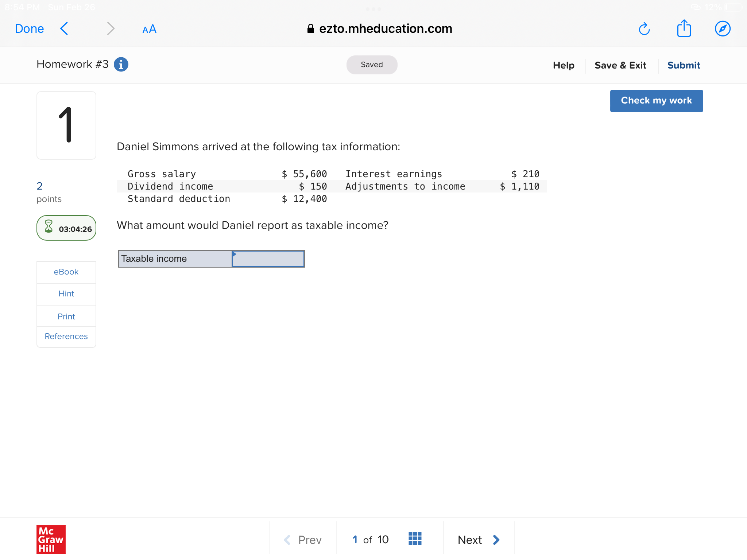Tap the compass open-in-Safari icon
Viewport: 747px width, 560px height.
722,29
